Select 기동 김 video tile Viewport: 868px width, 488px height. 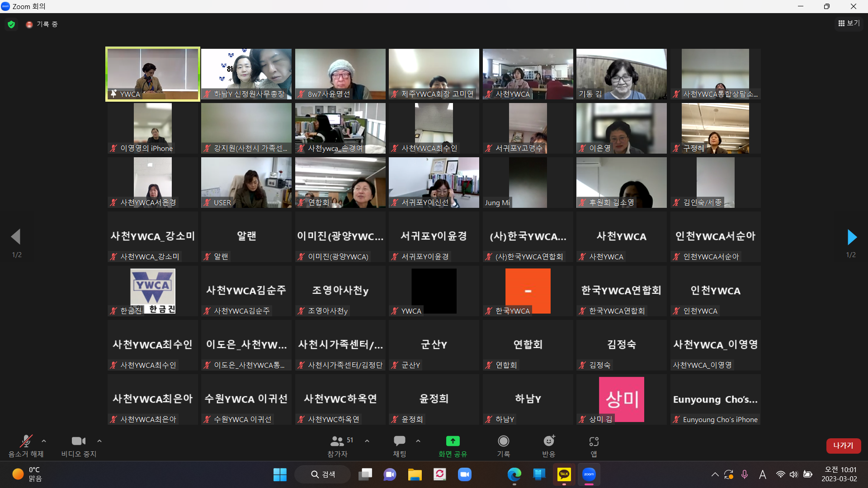coord(621,74)
